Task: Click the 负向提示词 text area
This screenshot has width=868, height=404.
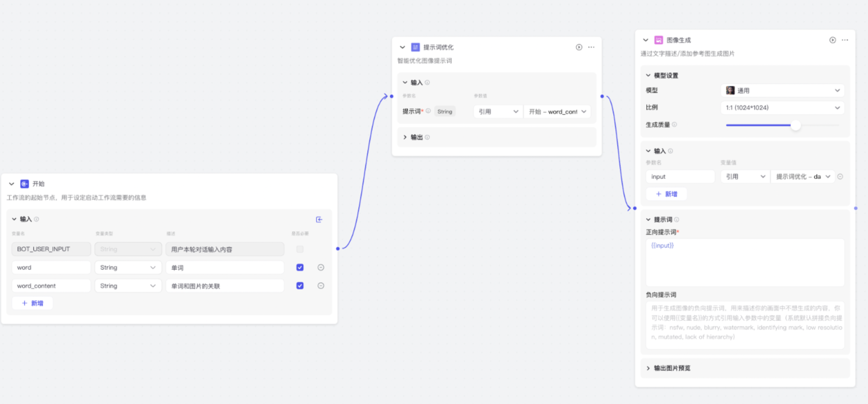Action: [x=745, y=325]
